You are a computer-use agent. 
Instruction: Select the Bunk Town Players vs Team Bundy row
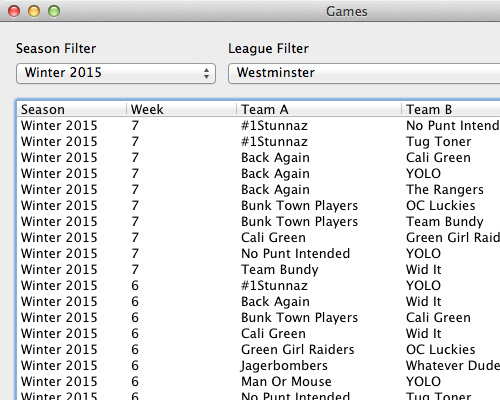click(x=259, y=222)
